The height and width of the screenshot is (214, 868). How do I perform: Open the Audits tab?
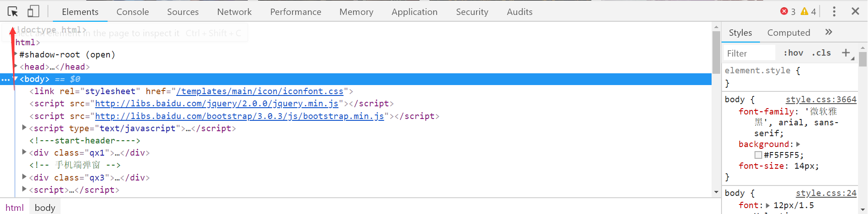(x=519, y=12)
